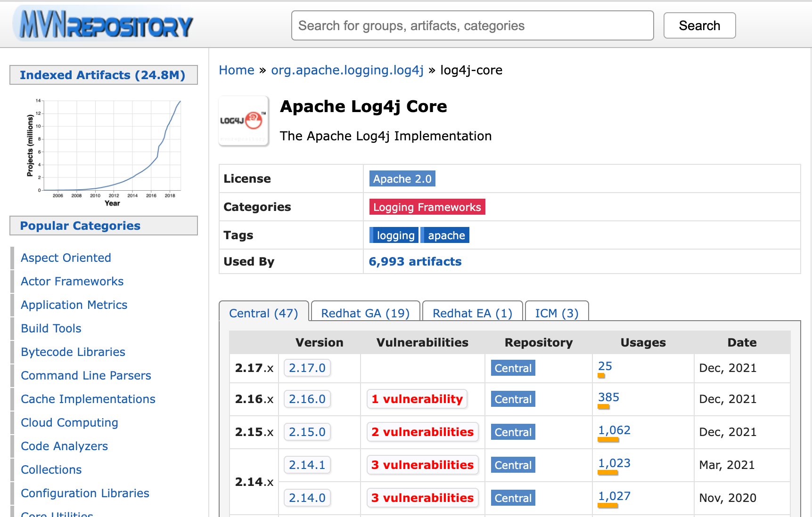This screenshot has height=517, width=812.
Task: Click Central repository badge for 2.16.0
Action: pos(513,399)
